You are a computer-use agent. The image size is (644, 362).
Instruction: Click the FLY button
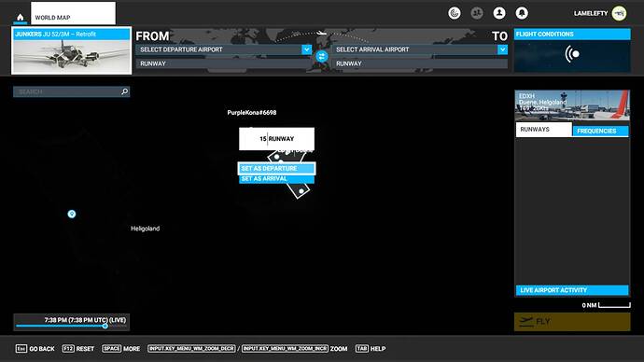pos(572,322)
